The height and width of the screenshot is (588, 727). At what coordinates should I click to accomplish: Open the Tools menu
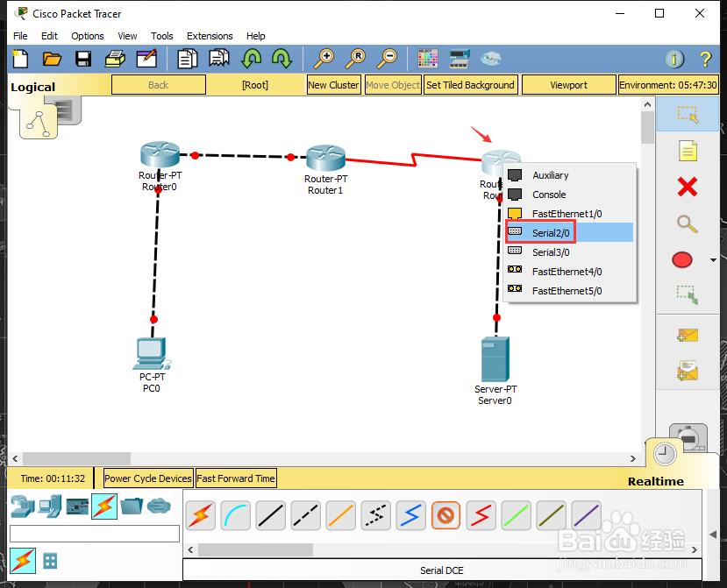click(x=162, y=36)
